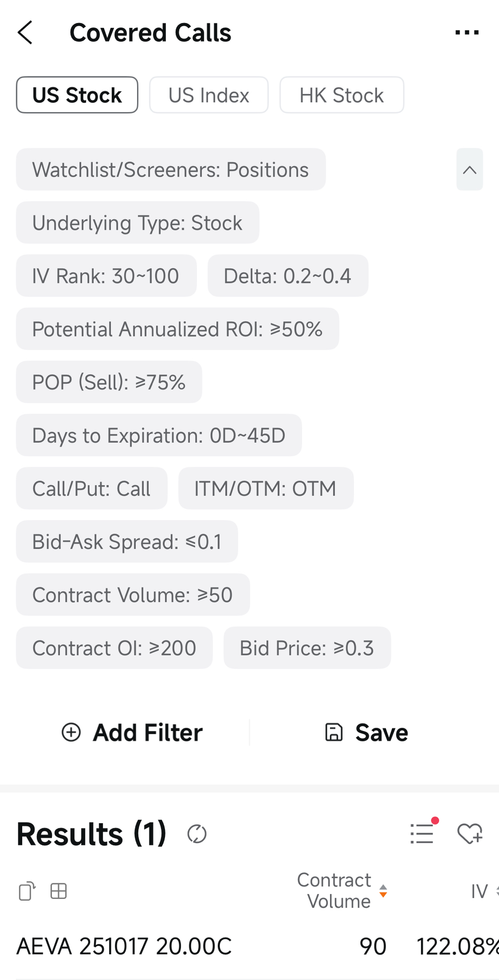This screenshot has width=499, height=980.
Task: Change the Delta 0.2~0.4 filter
Action: [x=288, y=276]
